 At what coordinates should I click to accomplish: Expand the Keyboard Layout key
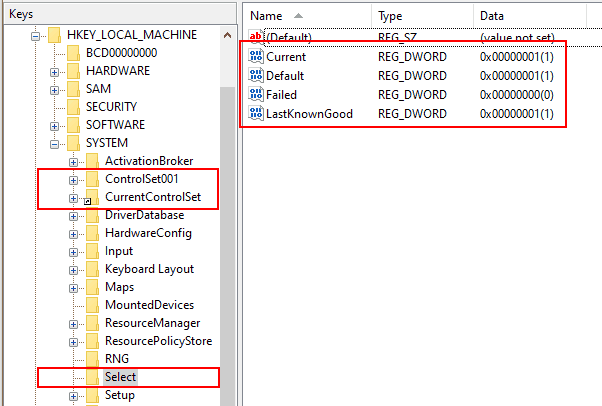tap(73, 270)
